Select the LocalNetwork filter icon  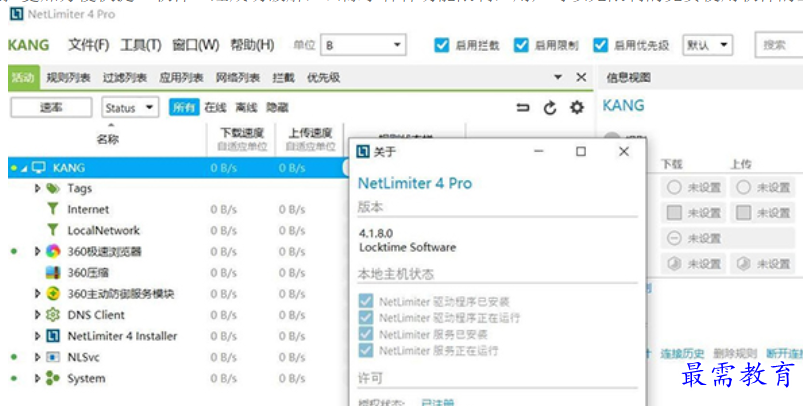coord(53,230)
